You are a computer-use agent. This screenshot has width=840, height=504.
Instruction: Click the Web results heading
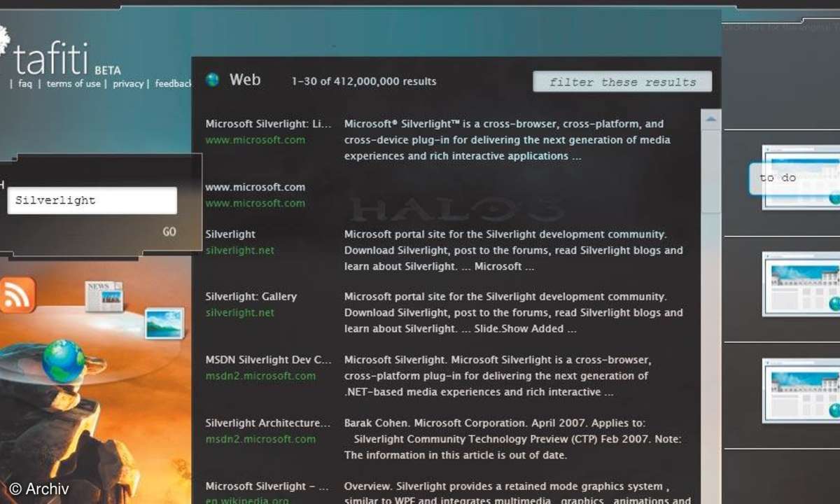tap(245, 80)
